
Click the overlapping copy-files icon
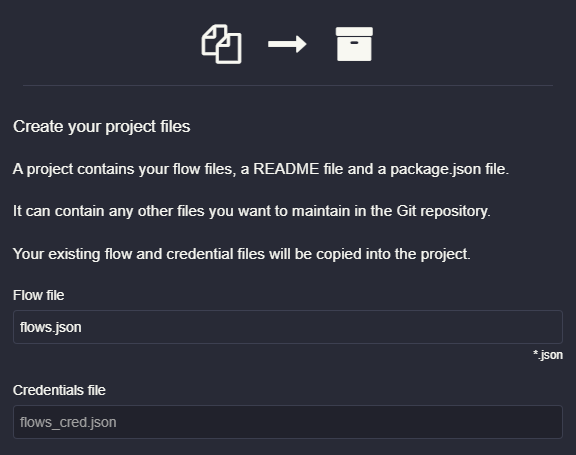[222, 44]
